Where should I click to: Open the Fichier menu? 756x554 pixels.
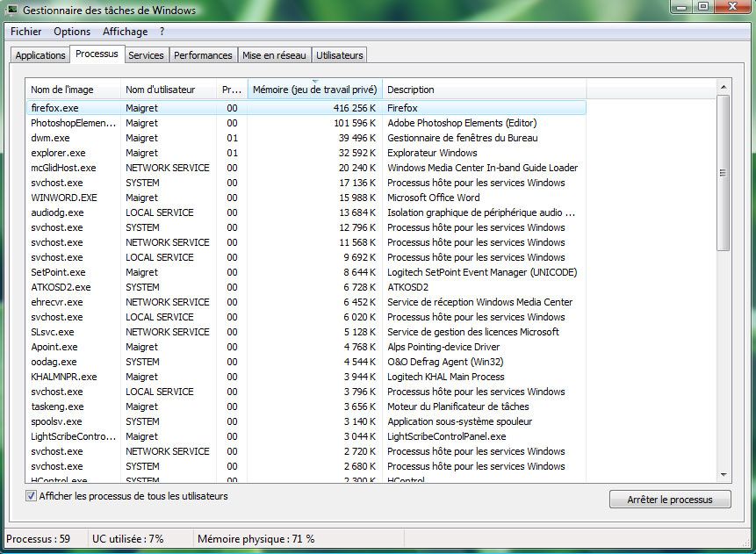pos(26,32)
